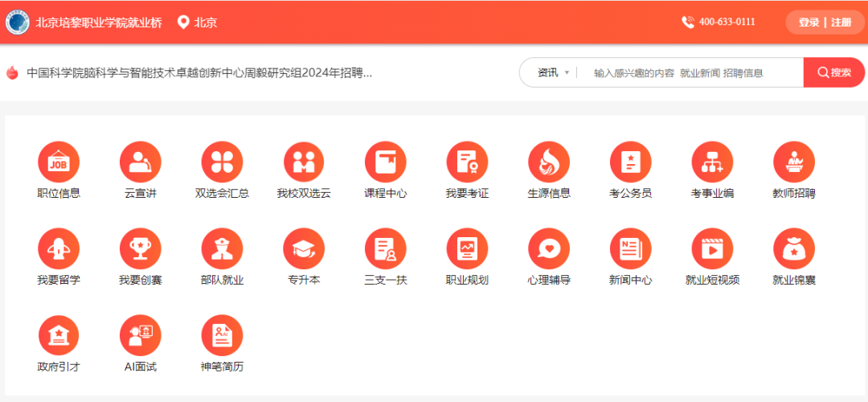This screenshot has width=868, height=402.
Task: Open the 专升本 graduation cap icon
Action: tap(304, 248)
